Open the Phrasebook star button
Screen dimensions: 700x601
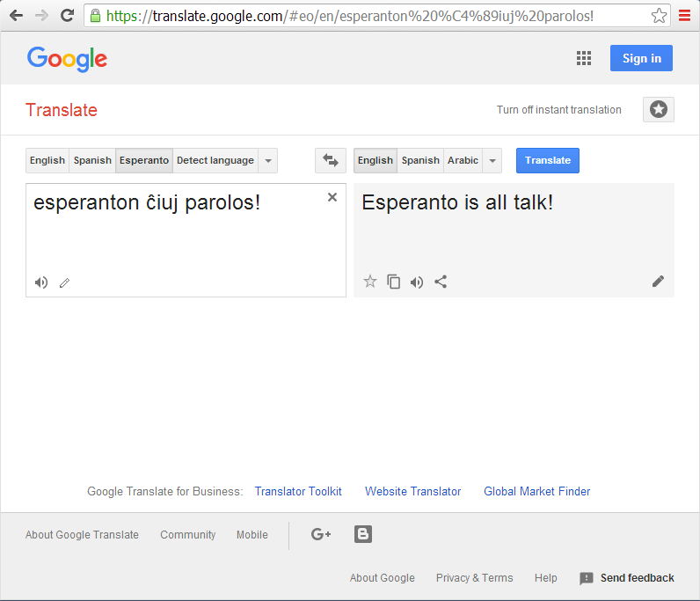click(659, 110)
